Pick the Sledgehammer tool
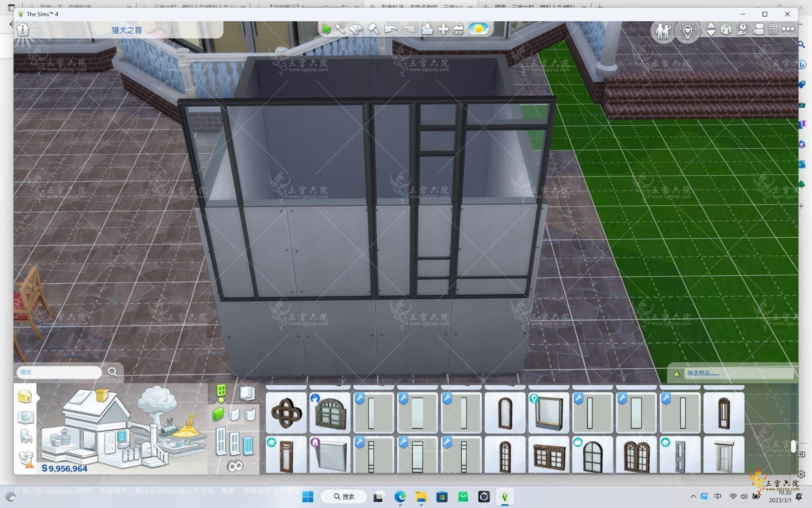The height and width of the screenshot is (508, 812). (373, 29)
